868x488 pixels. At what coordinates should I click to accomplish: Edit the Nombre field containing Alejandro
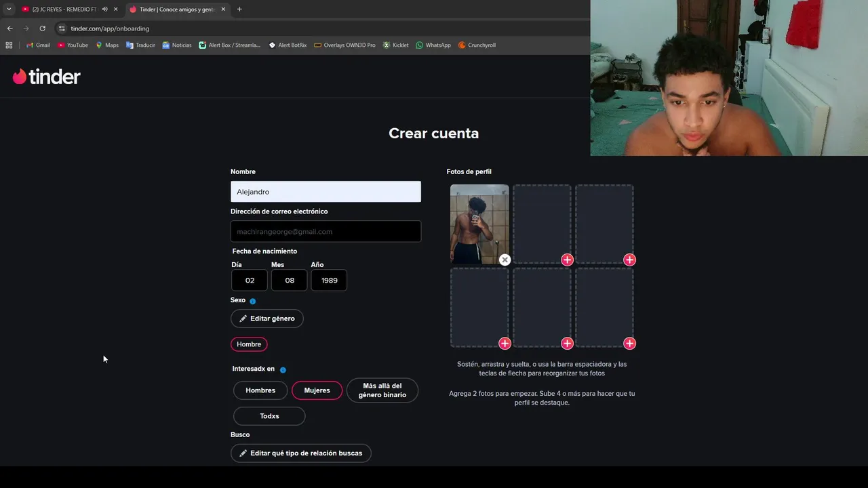point(325,192)
